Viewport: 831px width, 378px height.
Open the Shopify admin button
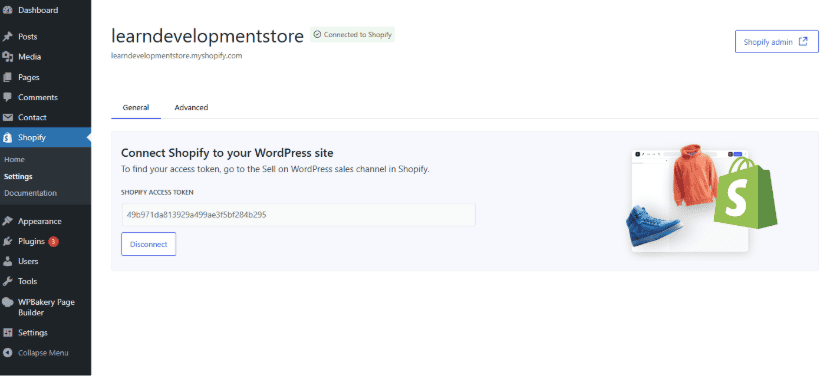pyautogui.click(x=776, y=42)
